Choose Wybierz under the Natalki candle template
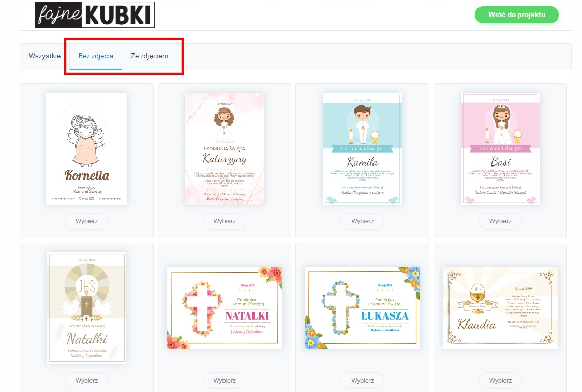Image resolution: width=582 pixels, height=392 pixels. pos(86,381)
